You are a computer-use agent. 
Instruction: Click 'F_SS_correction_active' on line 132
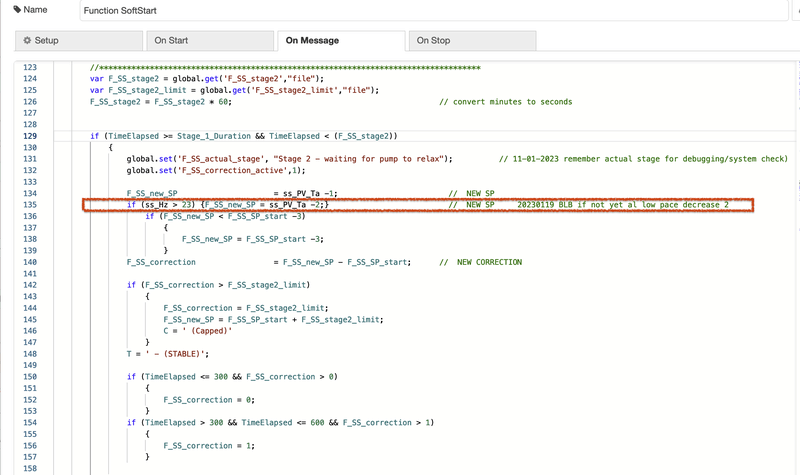[x=236, y=170]
